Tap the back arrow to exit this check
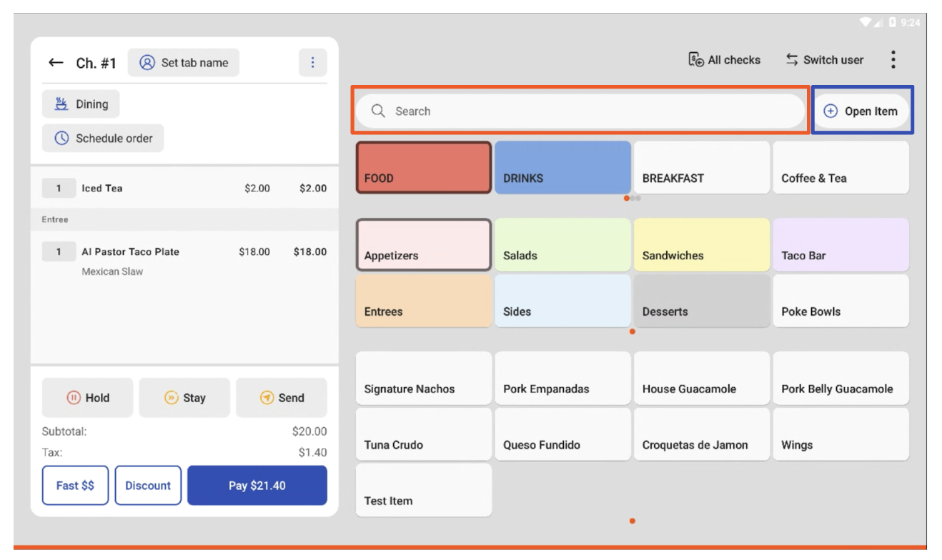942x560 pixels. point(56,62)
